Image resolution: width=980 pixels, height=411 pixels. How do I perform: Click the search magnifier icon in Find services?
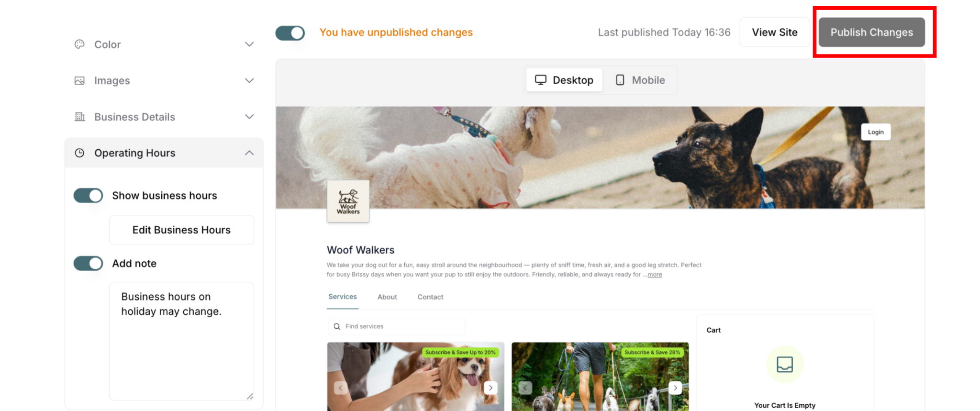pos(337,326)
